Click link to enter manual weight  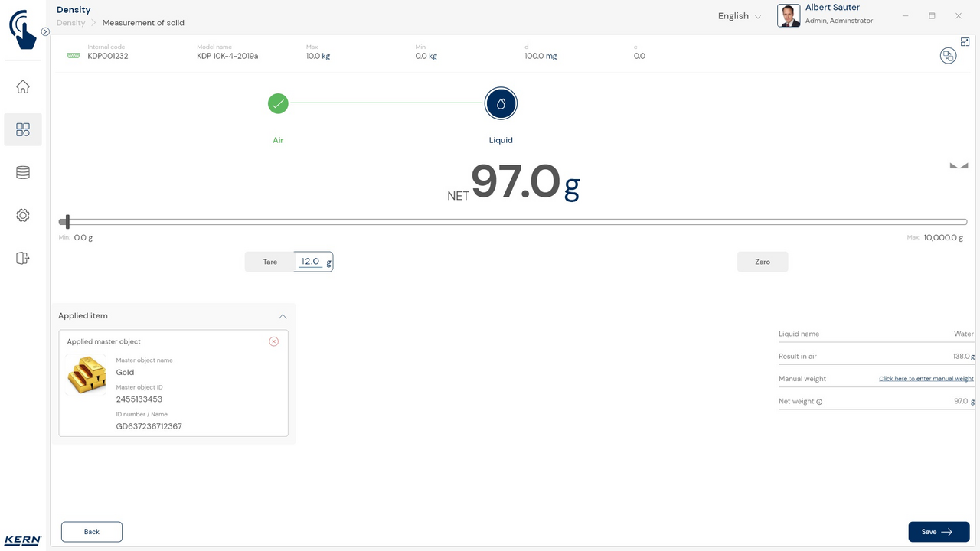click(926, 379)
